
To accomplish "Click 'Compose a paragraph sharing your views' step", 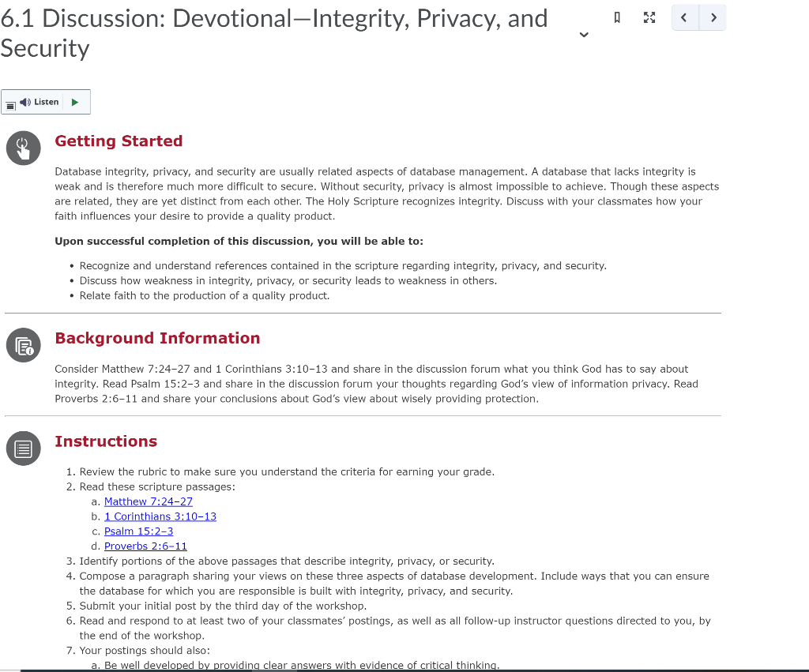I will tap(394, 584).
